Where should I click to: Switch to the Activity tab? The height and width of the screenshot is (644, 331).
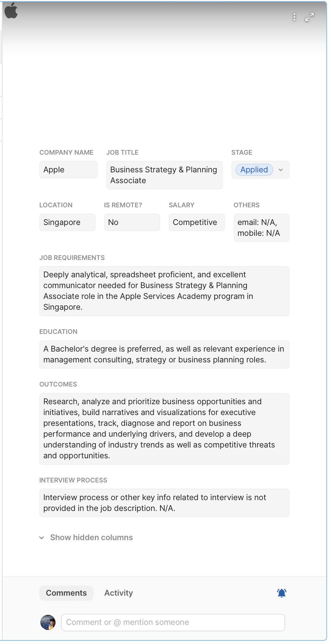pyautogui.click(x=119, y=593)
